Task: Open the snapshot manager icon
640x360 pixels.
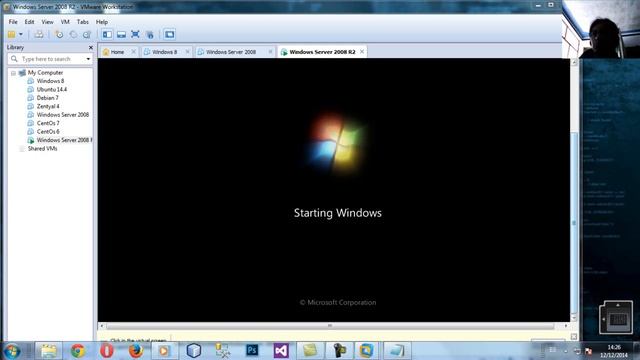Action: tap(87, 35)
